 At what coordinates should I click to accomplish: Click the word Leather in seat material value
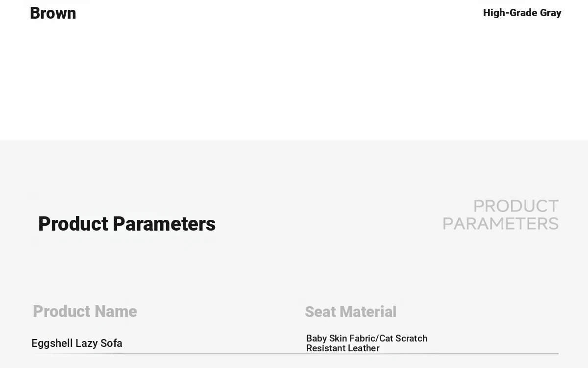click(x=364, y=348)
